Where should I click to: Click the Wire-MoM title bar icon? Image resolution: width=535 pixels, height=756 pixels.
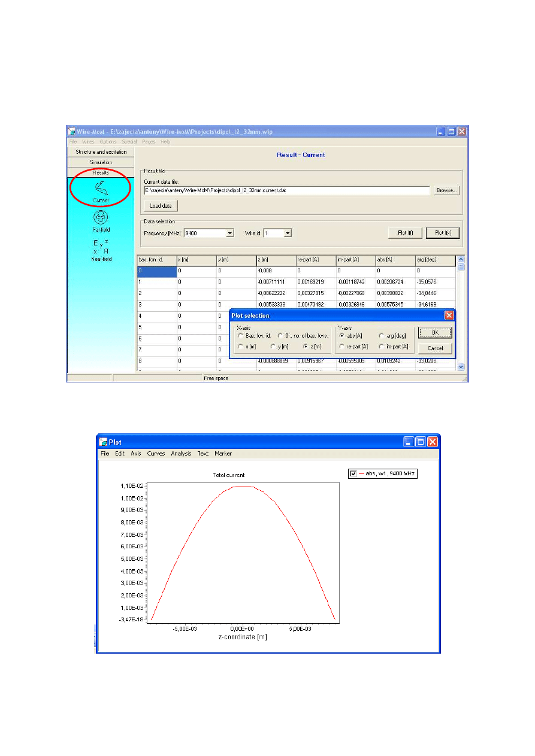pyautogui.click(x=71, y=131)
